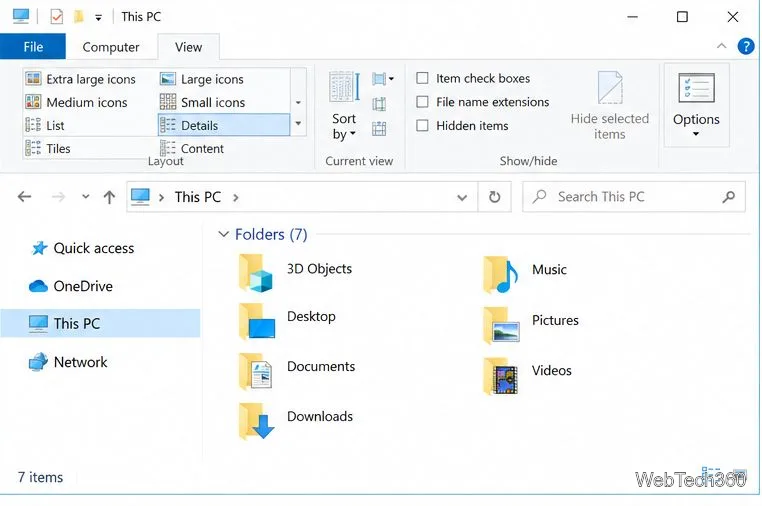Choose the Content layout option
The image size is (762, 506).
(192, 148)
